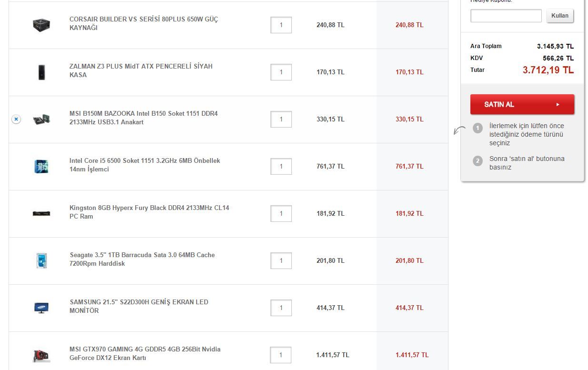Open the Kingston HyperX RAM thumbnail

click(x=41, y=213)
